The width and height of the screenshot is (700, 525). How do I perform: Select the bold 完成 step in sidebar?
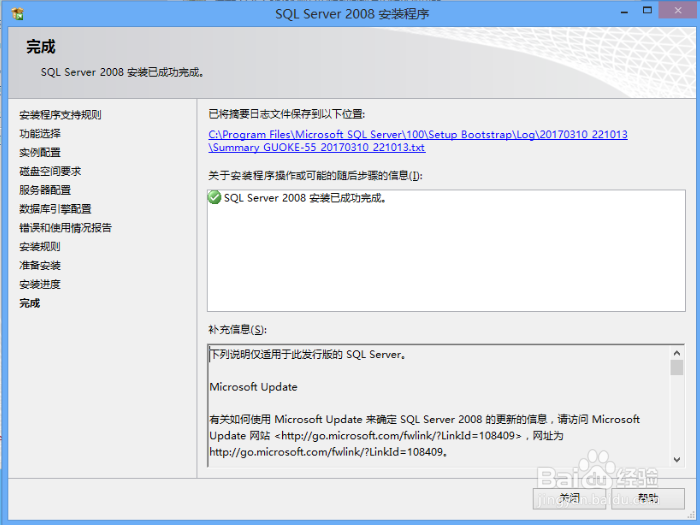tap(30, 303)
